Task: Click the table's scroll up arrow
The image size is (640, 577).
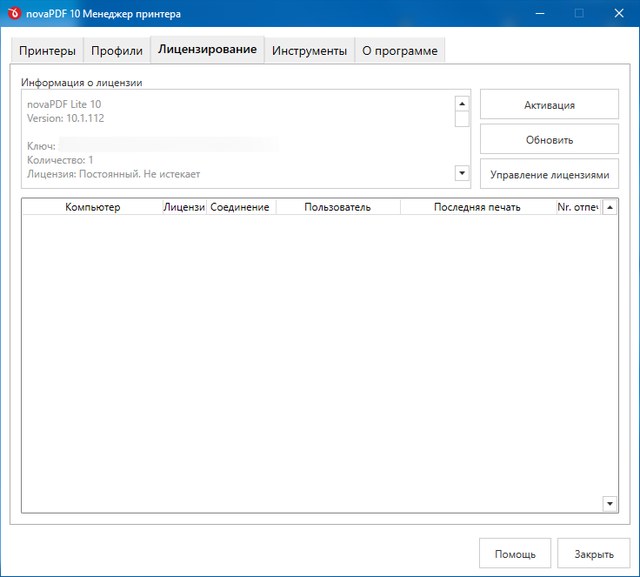Action: 610,207
